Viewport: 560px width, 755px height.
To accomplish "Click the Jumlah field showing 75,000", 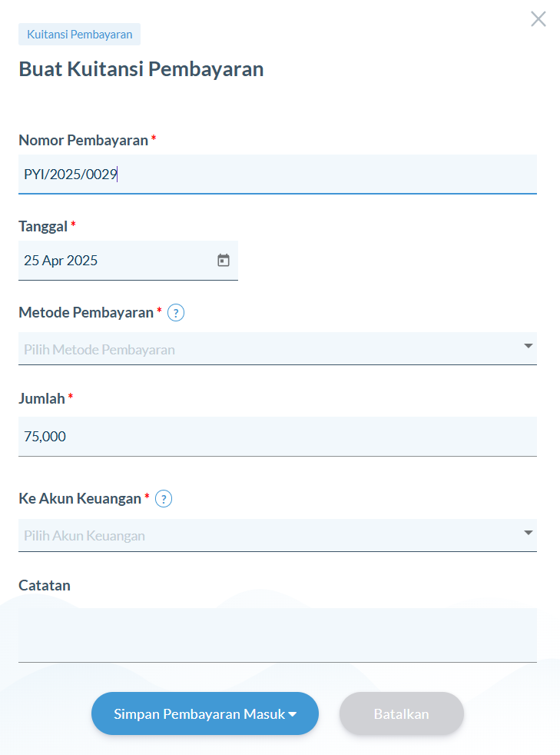I will [277, 436].
